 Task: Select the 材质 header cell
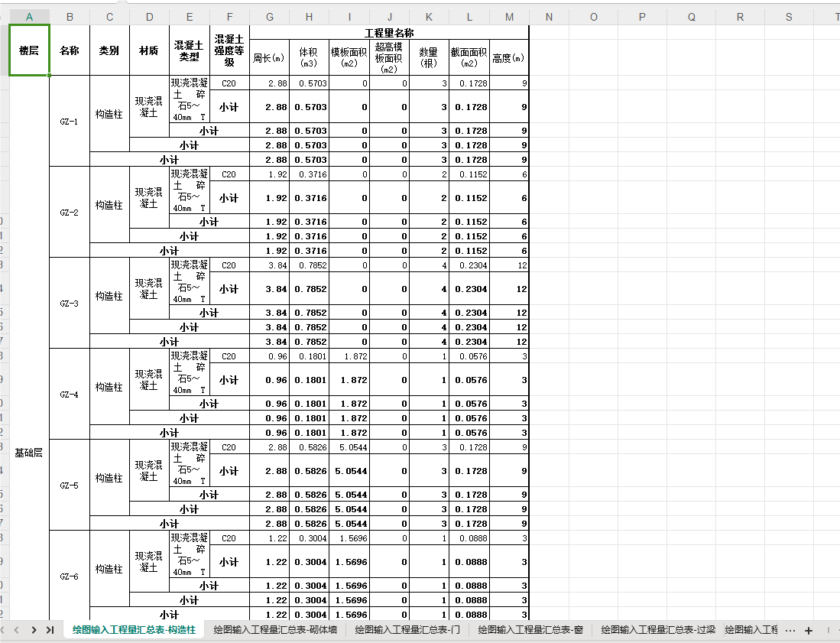[x=150, y=50]
